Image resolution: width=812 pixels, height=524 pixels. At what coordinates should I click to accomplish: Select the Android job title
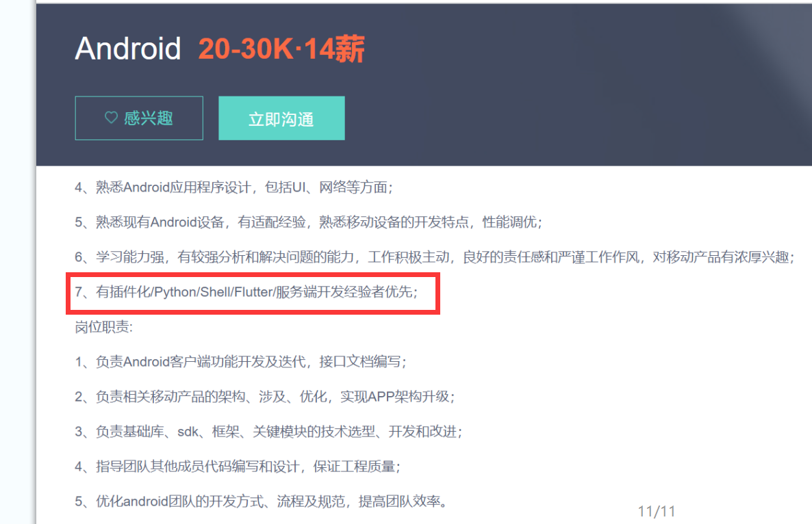tap(128, 49)
